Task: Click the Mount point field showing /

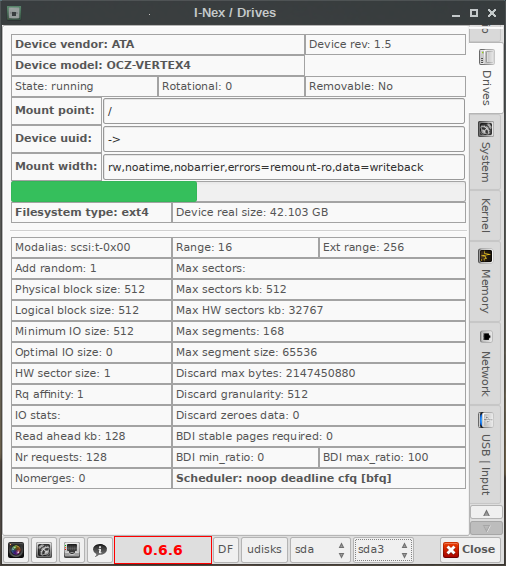Action: (284, 111)
